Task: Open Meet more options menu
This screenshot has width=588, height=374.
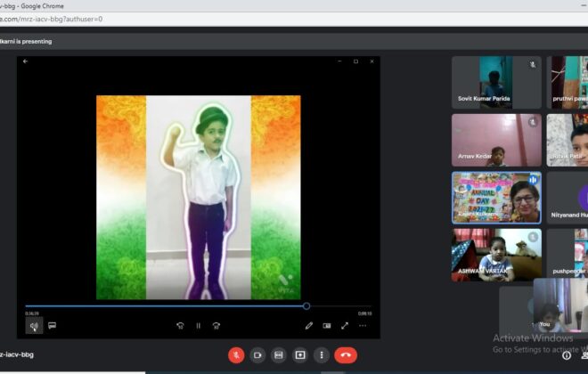Action: coord(322,355)
